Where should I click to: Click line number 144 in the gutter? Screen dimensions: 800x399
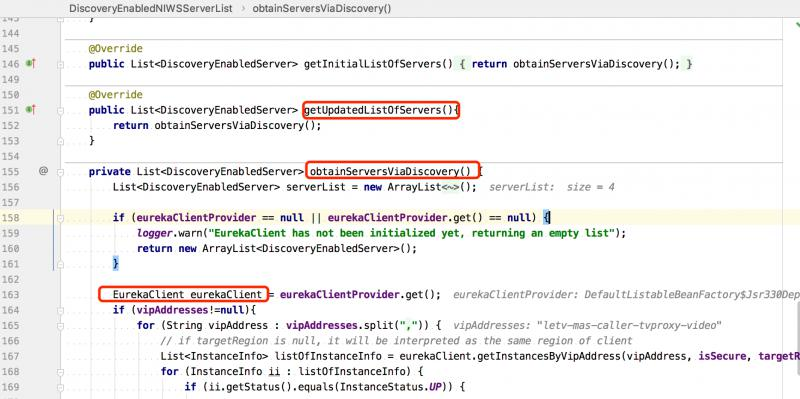10,33
